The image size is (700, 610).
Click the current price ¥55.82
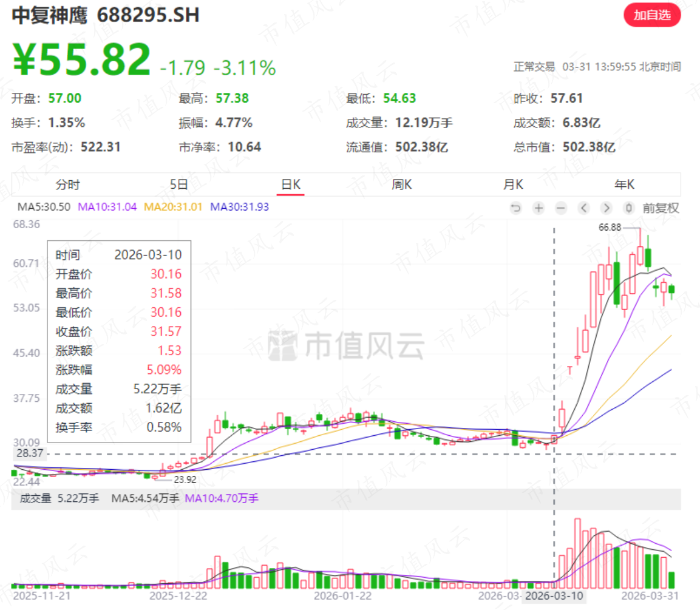[82, 59]
